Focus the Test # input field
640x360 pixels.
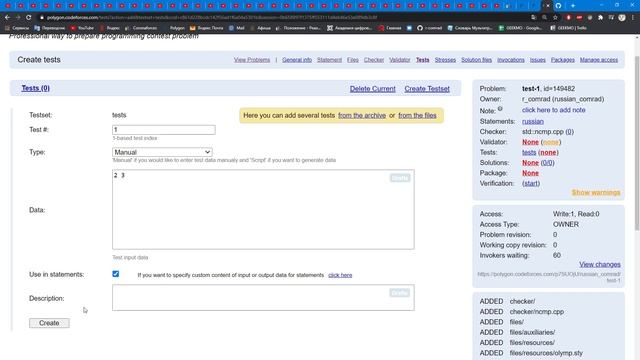164,130
